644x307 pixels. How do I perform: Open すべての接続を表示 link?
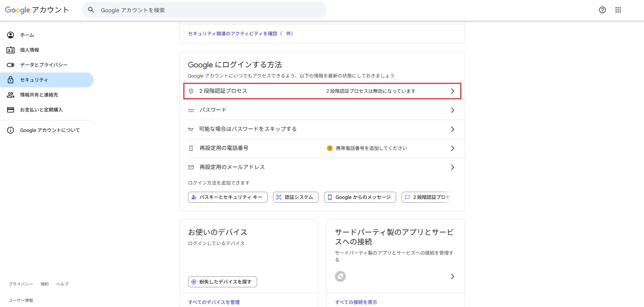pos(356,302)
